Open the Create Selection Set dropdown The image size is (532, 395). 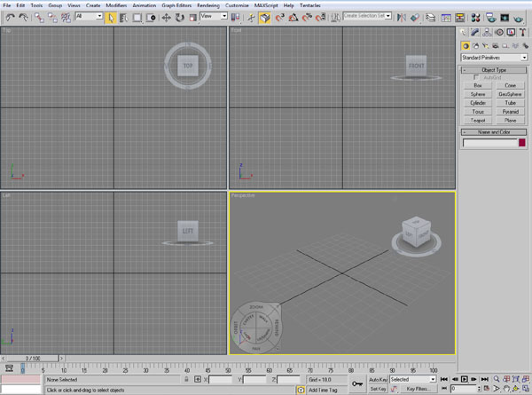tap(367, 16)
